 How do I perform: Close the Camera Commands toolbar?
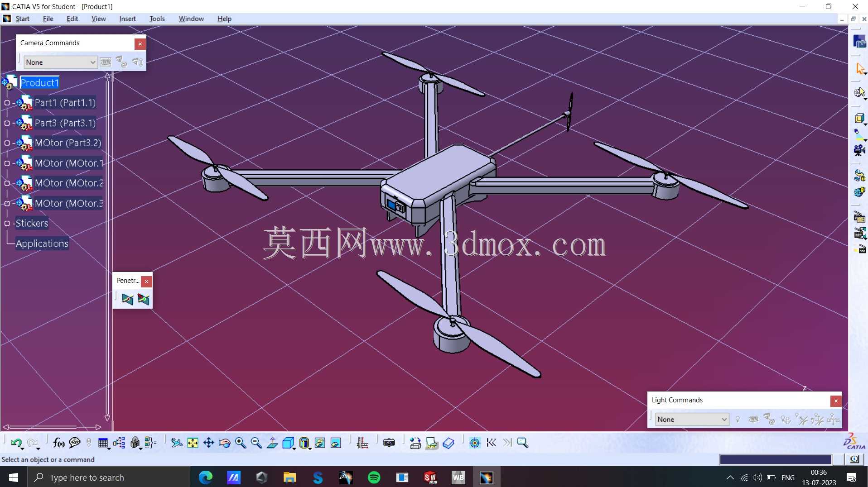pos(140,43)
